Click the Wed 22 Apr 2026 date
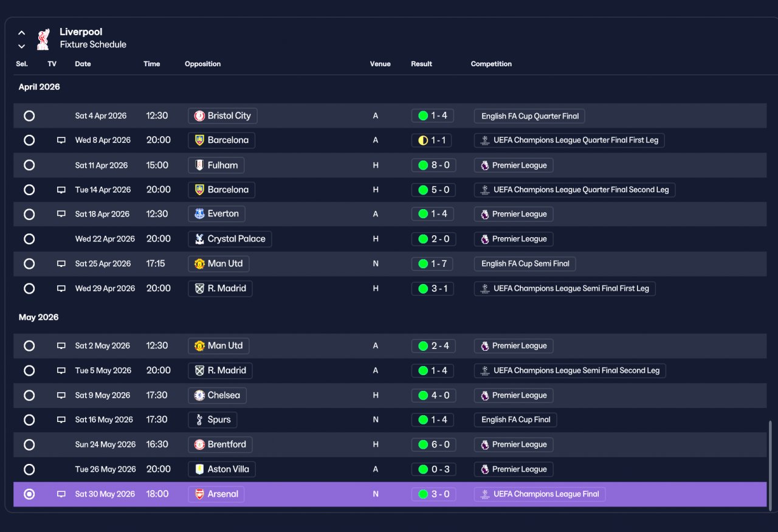 point(105,239)
